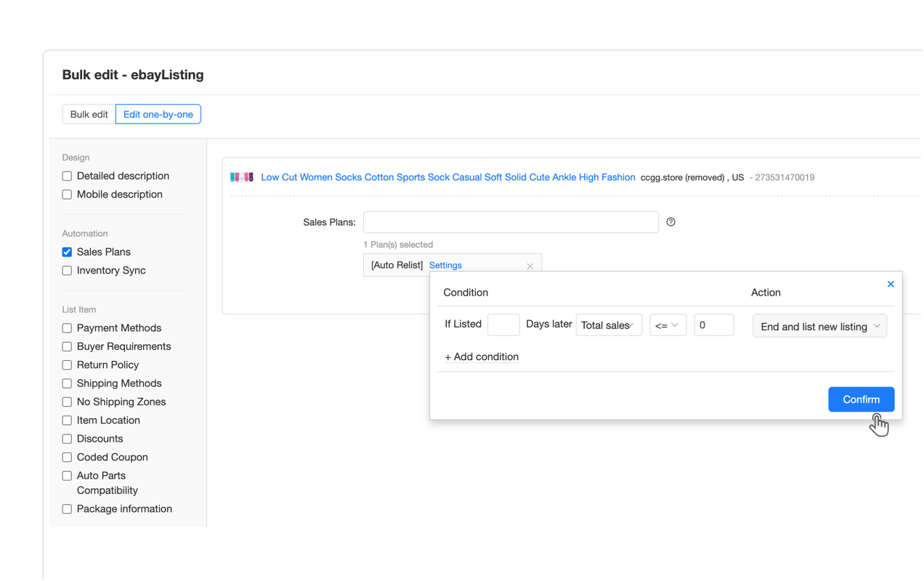The width and height of the screenshot is (924, 581).
Task: Select the Edit one-by-one tab
Action: coord(158,114)
